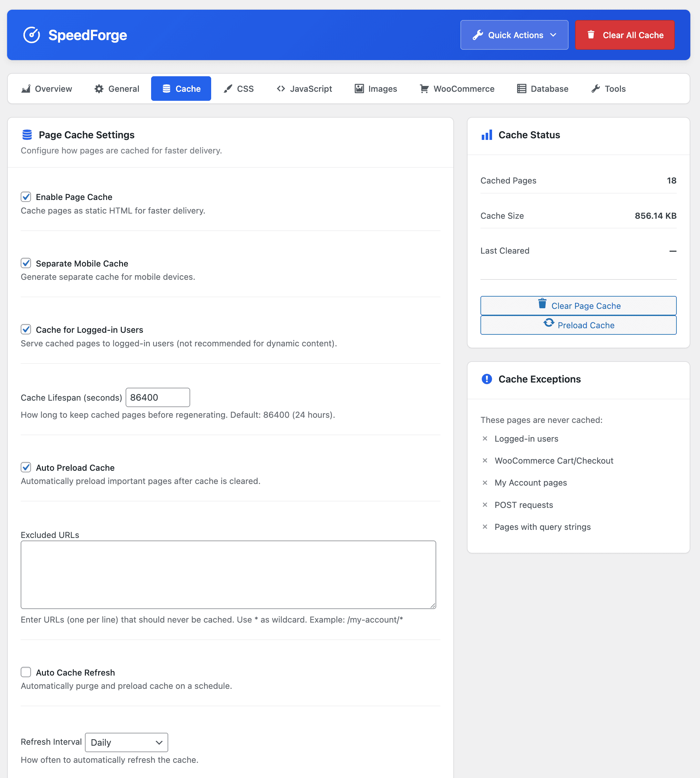Disable Cache for Logged-in Users checkbox
Viewport: 700px width, 778px height.
26,329
